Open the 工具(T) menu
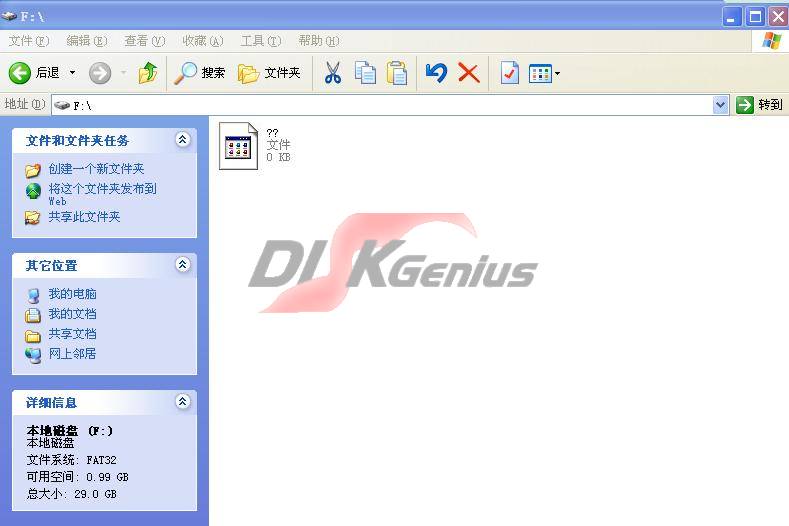The width and height of the screenshot is (789, 526). click(261, 41)
